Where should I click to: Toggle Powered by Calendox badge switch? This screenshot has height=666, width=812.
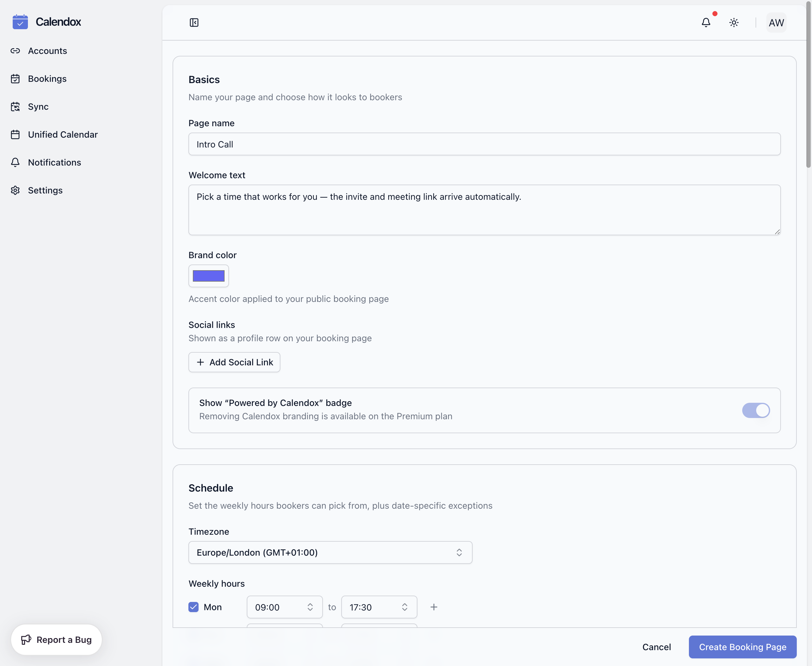756,410
